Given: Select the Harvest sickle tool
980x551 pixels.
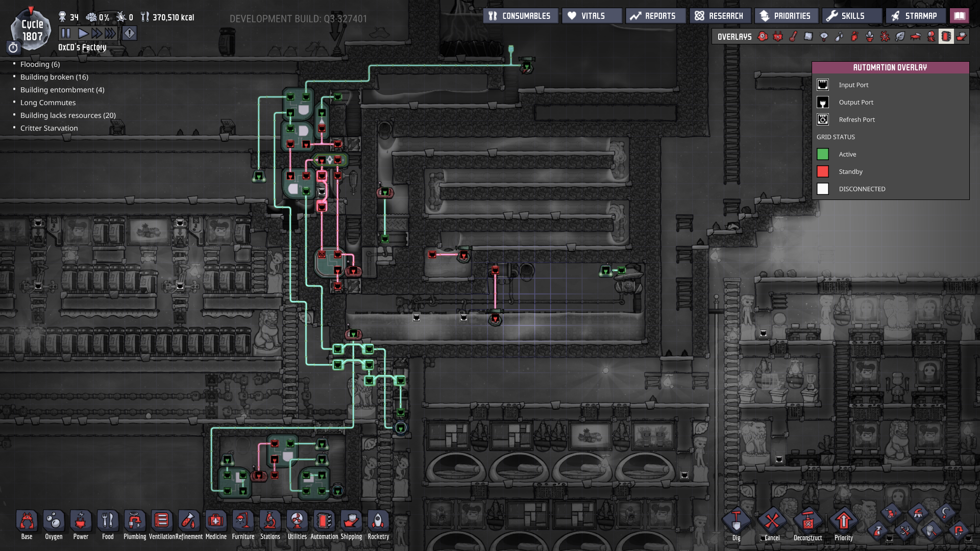Looking at the screenshot, I should pyautogui.click(x=945, y=513).
